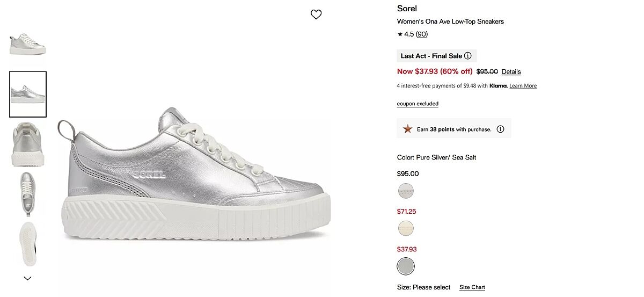The image size is (644, 297).
Task: Select the highlighted second shoe thumbnail
Action: tap(27, 94)
